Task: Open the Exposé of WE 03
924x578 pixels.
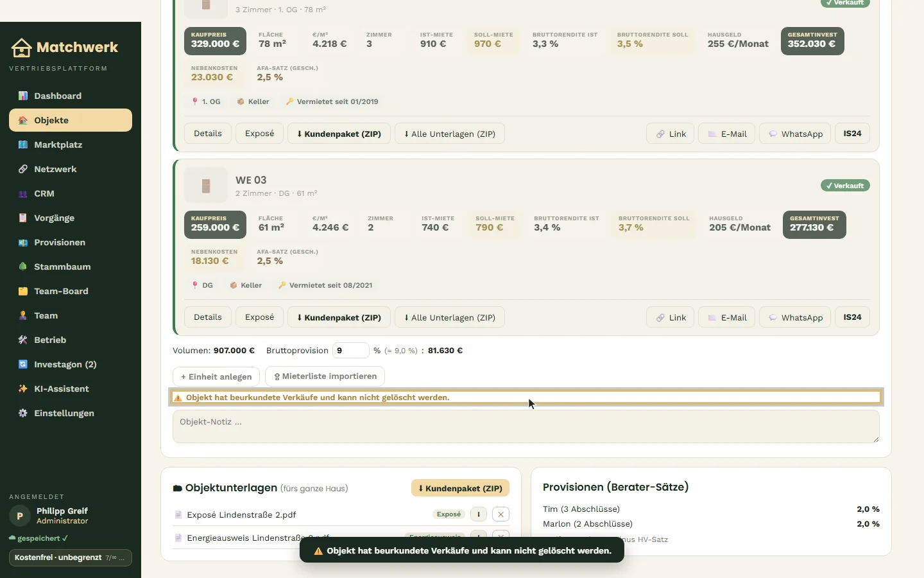Action: coord(260,317)
